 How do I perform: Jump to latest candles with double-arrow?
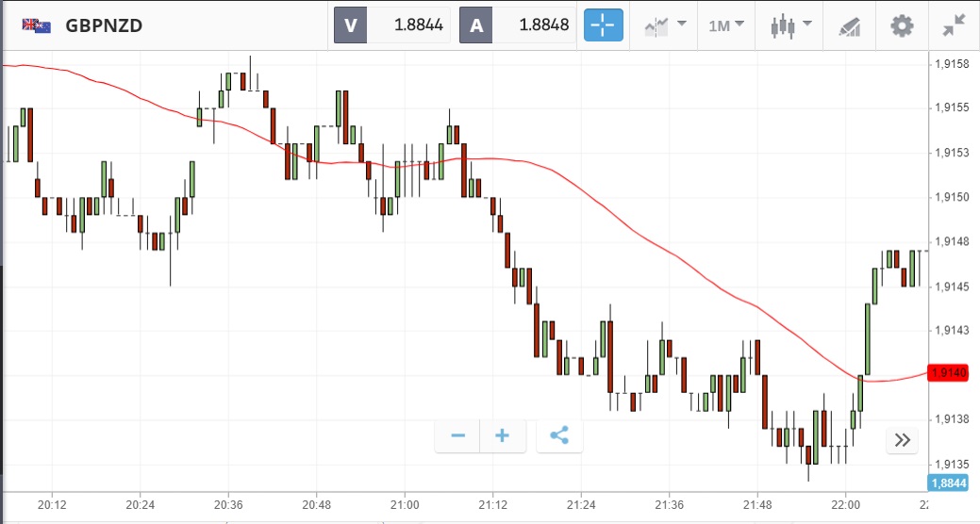[x=902, y=439]
